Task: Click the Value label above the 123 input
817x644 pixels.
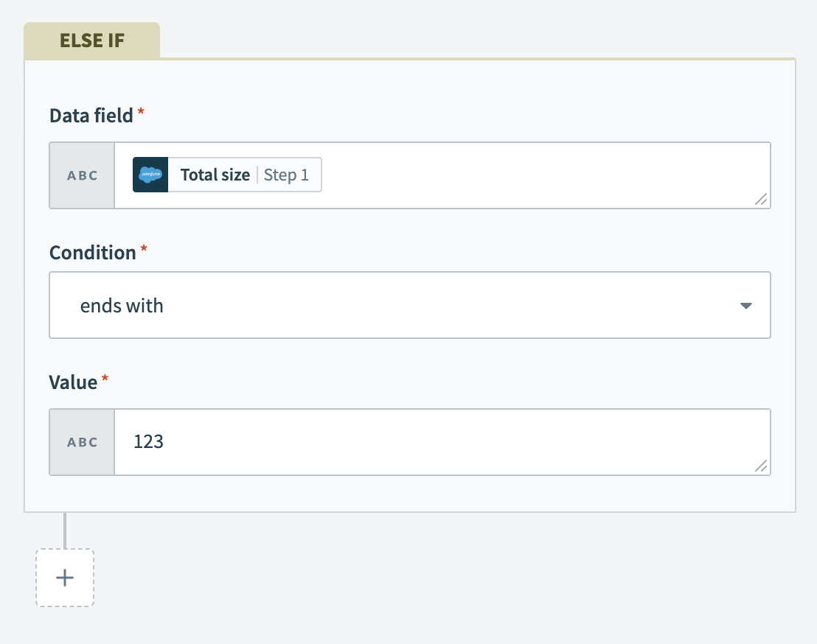Action: (x=74, y=382)
